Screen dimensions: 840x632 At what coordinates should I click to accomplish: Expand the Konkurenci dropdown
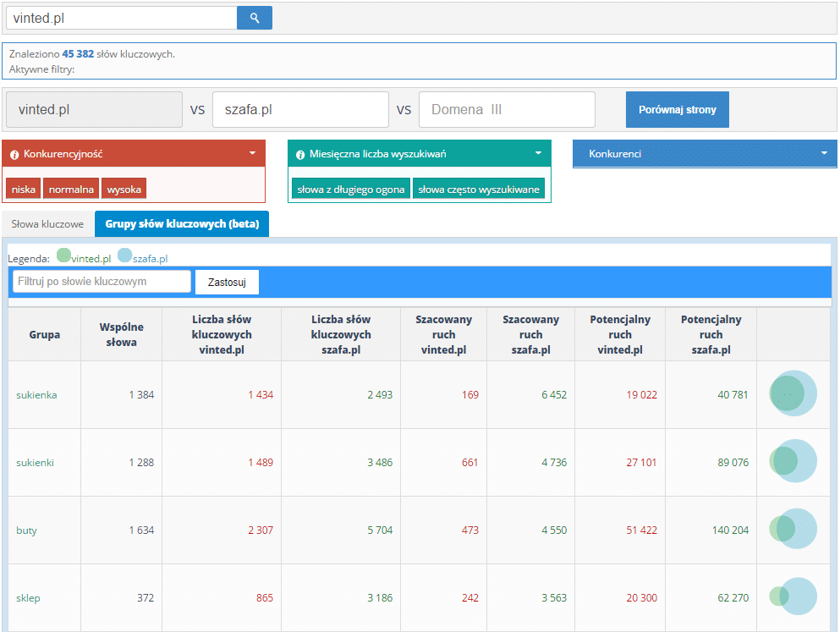click(705, 154)
